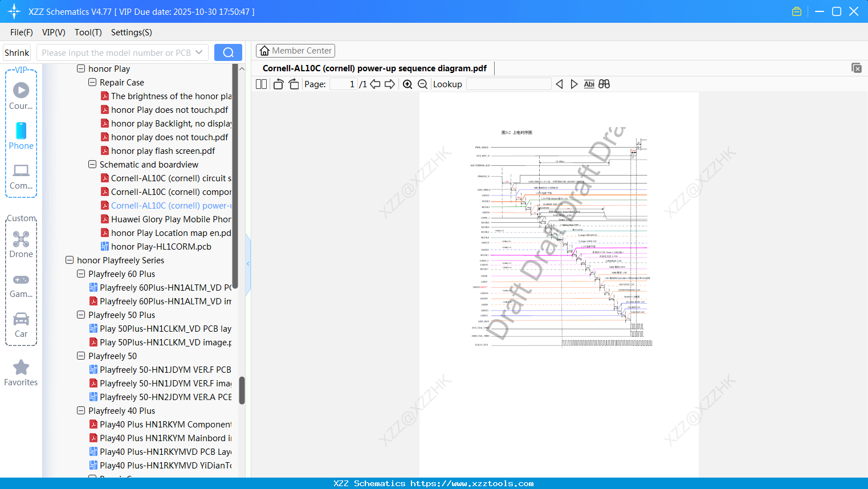Image resolution: width=868 pixels, height=489 pixels.
Task: Toggle the Abi match-case icon
Action: click(x=589, y=84)
